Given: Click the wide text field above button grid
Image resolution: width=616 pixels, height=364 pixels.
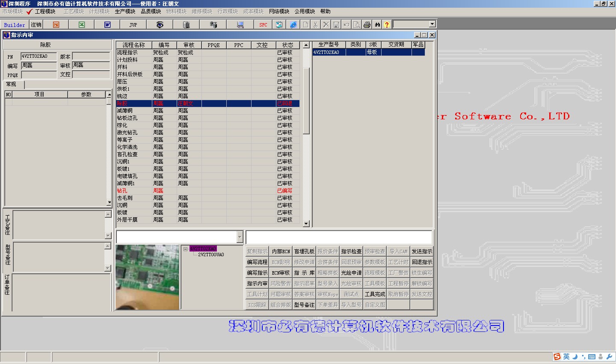Looking at the screenshot, I should [x=339, y=237].
